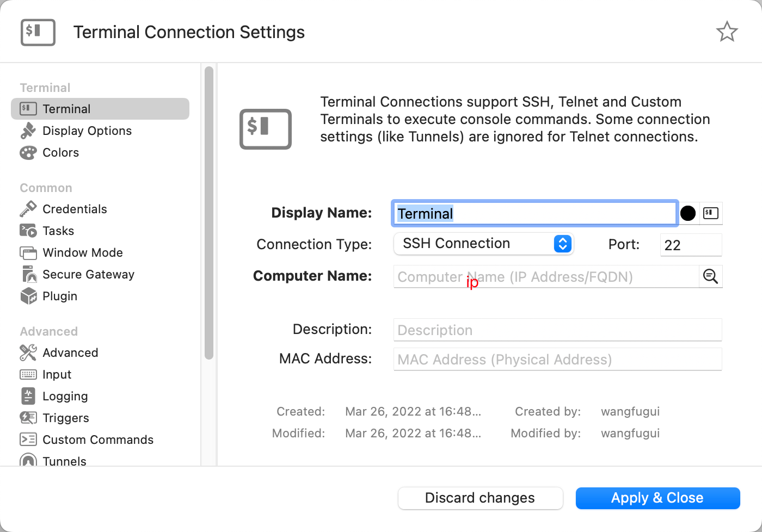This screenshot has height=532, width=762.
Task: Click the Tunnels icon
Action: (28, 460)
